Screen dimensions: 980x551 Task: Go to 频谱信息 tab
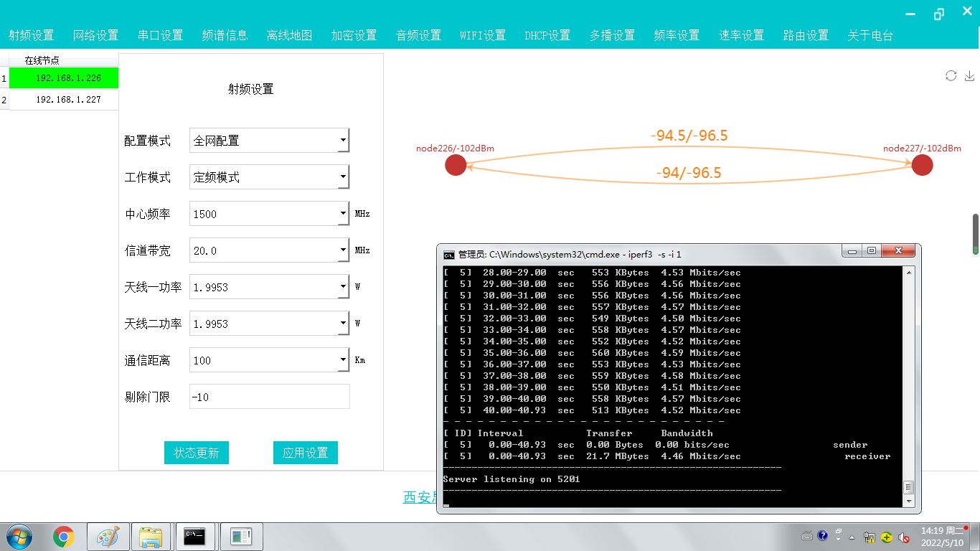click(225, 35)
